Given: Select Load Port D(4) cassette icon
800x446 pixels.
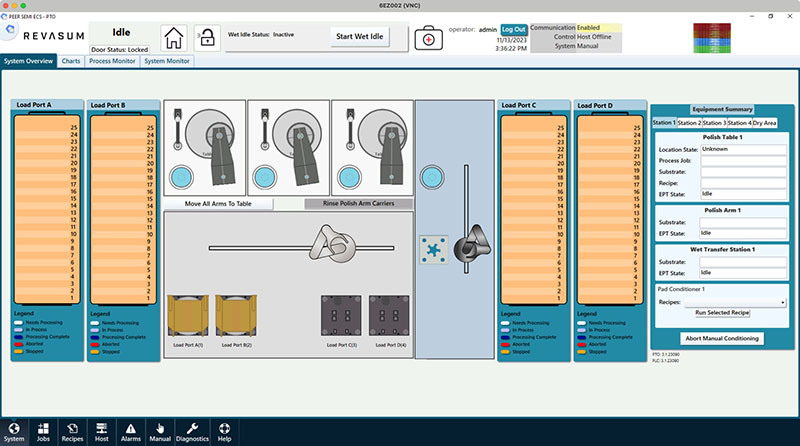Looking at the screenshot, I should 389,315.
